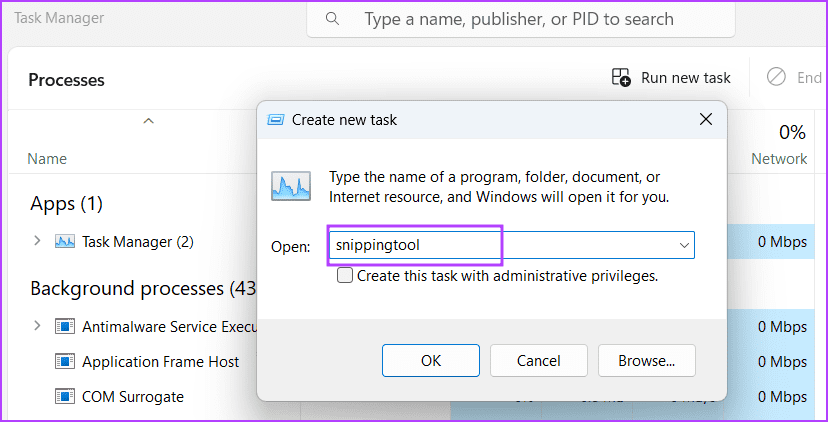Sort by the Name column header
828x422 pixels.
[x=47, y=159]
